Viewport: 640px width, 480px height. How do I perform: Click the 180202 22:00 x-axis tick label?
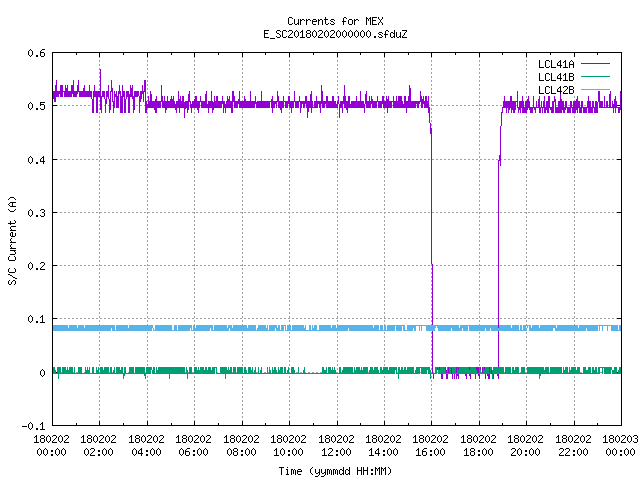point(573,446)
